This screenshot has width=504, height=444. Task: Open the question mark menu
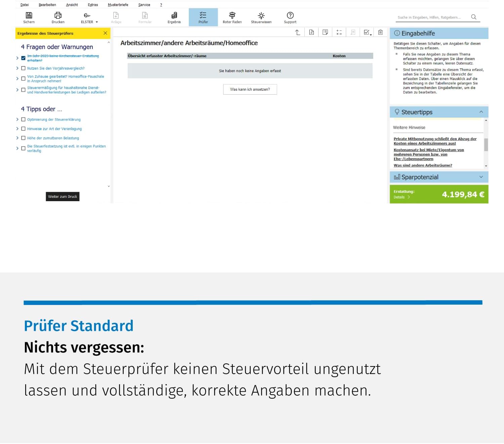[161, 5]
